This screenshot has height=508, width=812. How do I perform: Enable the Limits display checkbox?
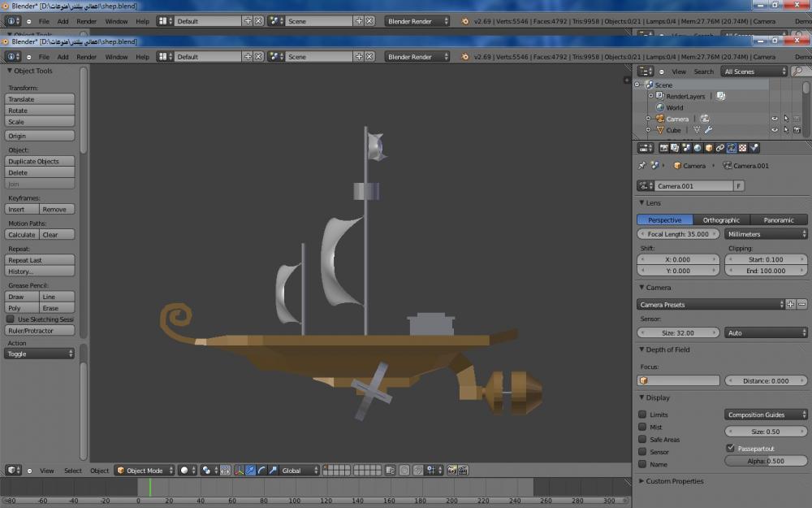click(642, 415)
